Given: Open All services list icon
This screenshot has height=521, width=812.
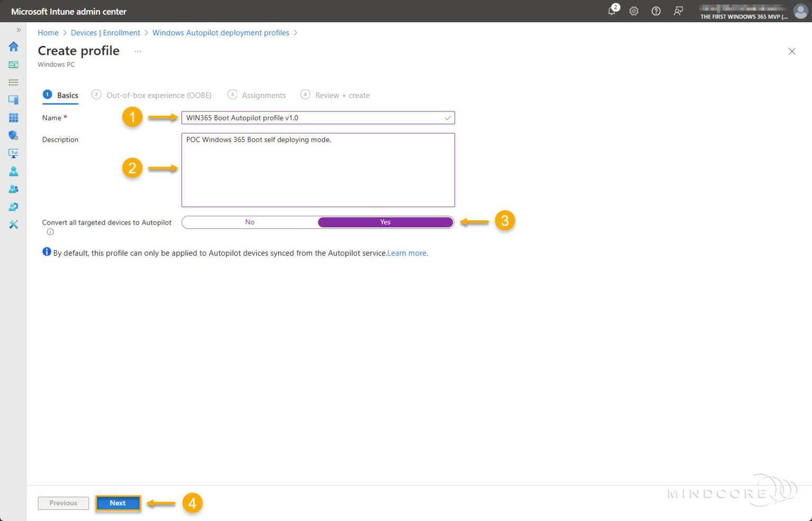Looking at the screenshot, I should (14, 82).
